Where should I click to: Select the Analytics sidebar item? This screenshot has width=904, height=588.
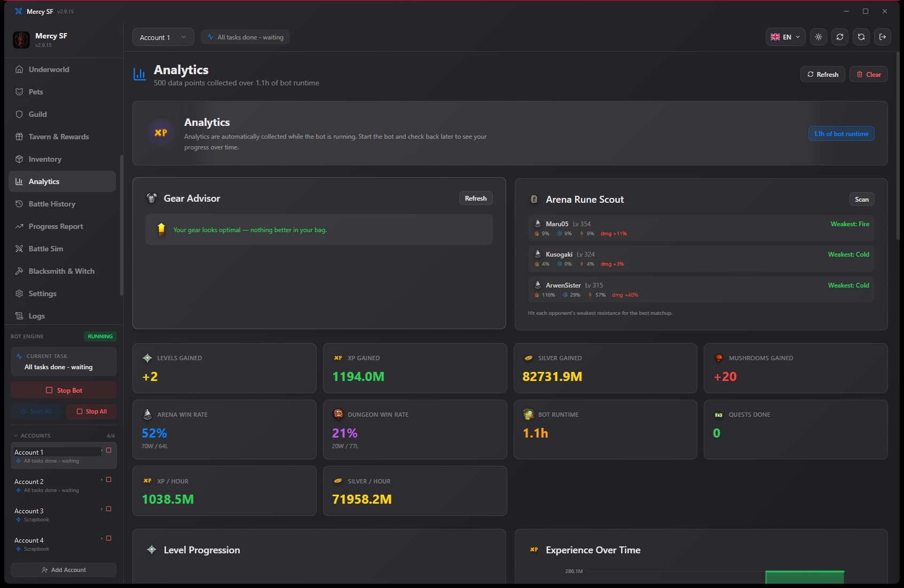tap(62, 181)
